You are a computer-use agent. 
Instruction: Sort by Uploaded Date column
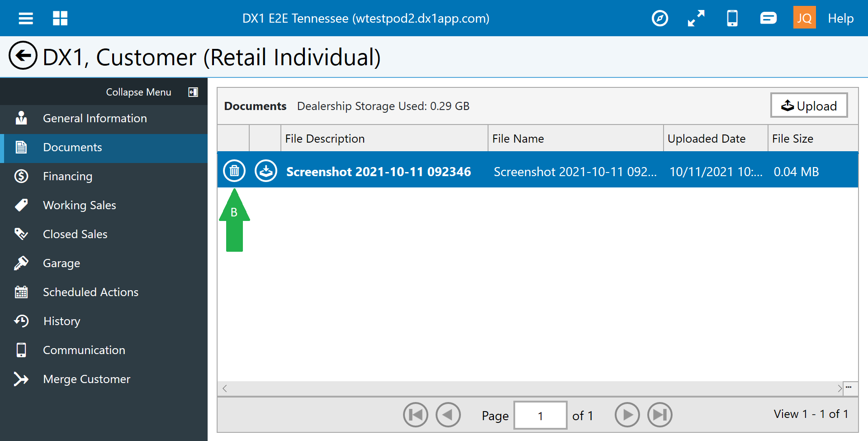(x=716, y=139)
